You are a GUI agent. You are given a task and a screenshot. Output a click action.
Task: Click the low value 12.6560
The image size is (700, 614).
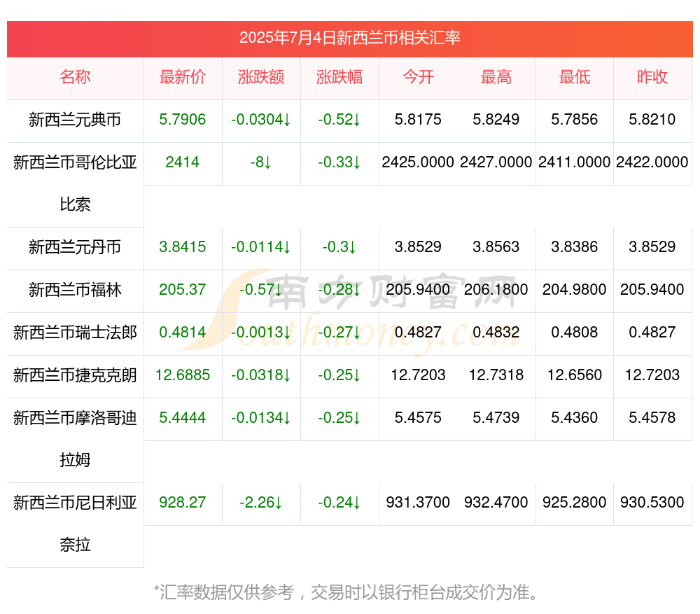[x=575, y=375]
